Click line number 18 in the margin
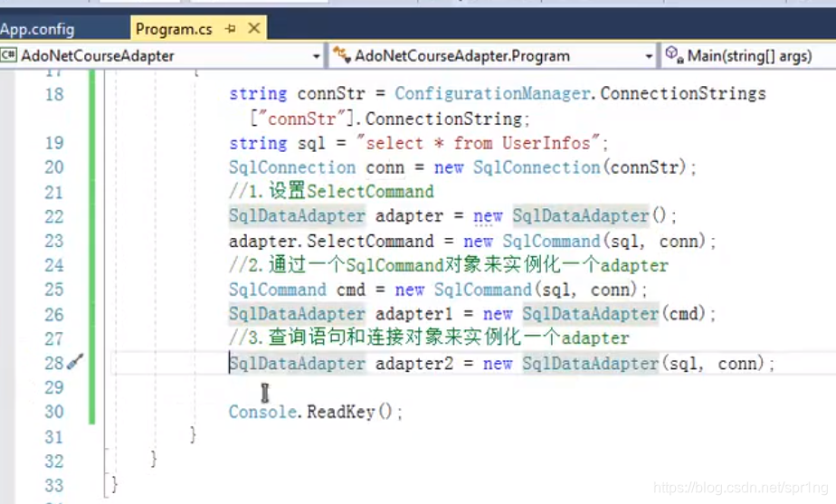The width and height of the screenshot is (836, 504). click(x=54, y=94)
